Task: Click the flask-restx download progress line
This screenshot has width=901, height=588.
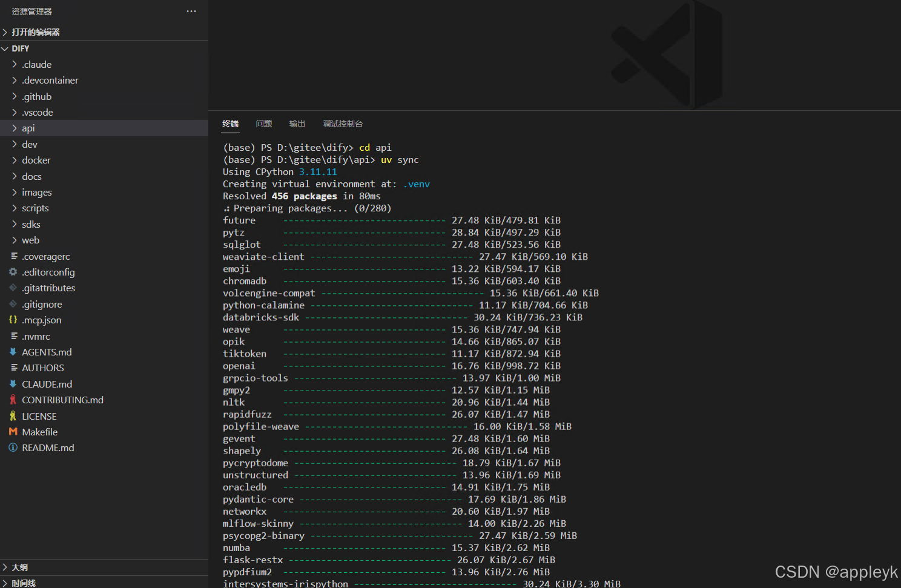Action: [x=389, y=560]
